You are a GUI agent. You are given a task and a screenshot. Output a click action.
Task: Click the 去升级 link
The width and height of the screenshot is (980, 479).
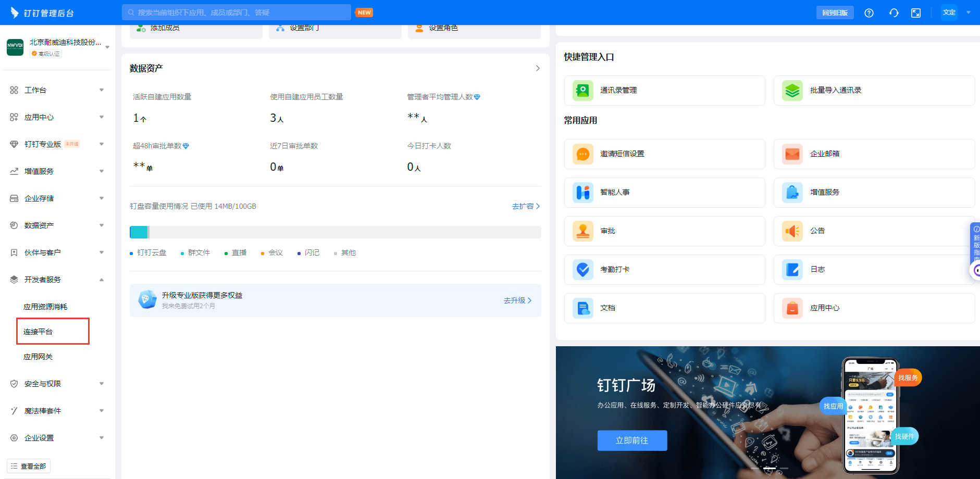(517, 300)
